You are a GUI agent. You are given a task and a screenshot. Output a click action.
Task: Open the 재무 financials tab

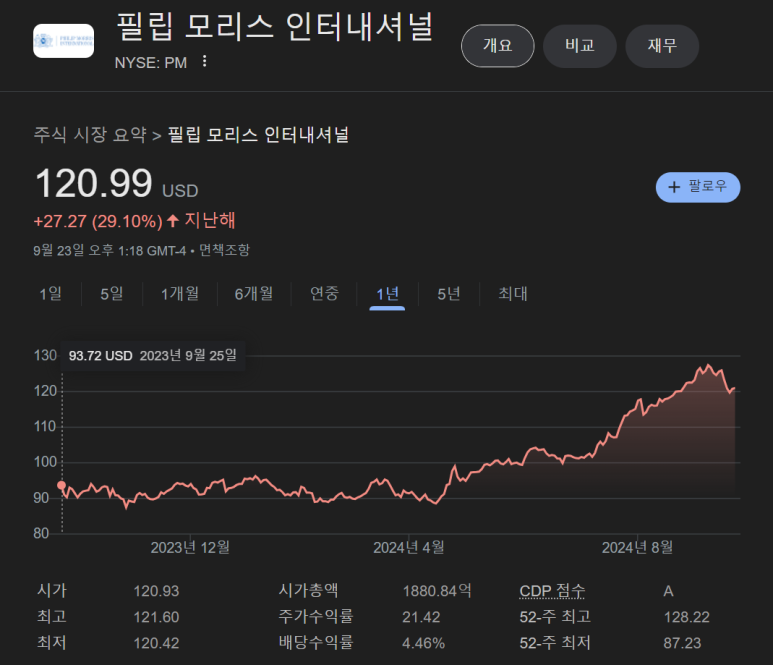click(662, 46)
